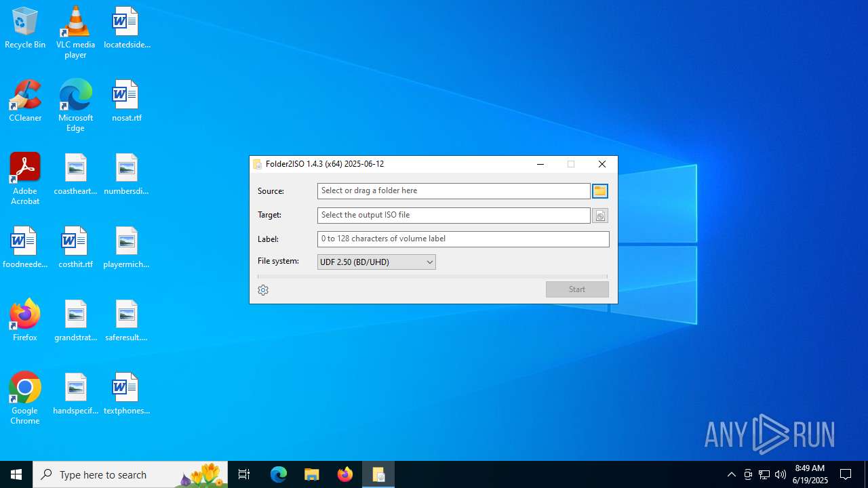Open the notification center

[846, 474]
